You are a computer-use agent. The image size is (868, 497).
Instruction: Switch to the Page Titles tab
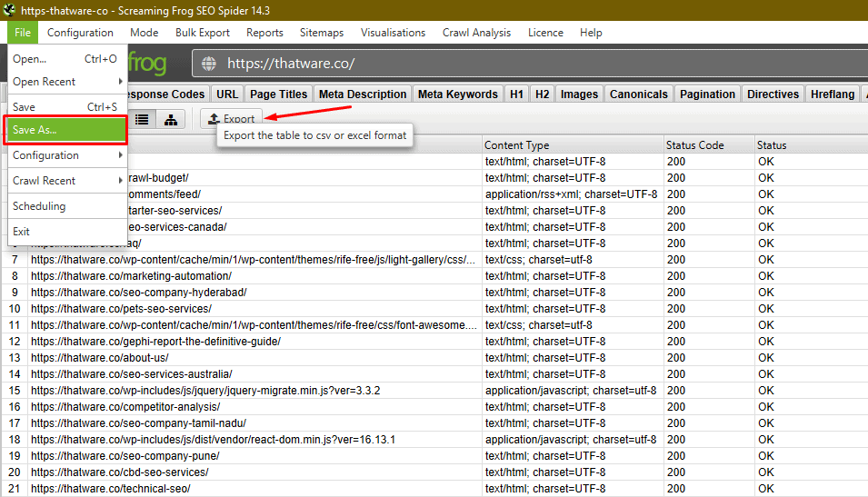pyautogui.click(x=278, y=94)
